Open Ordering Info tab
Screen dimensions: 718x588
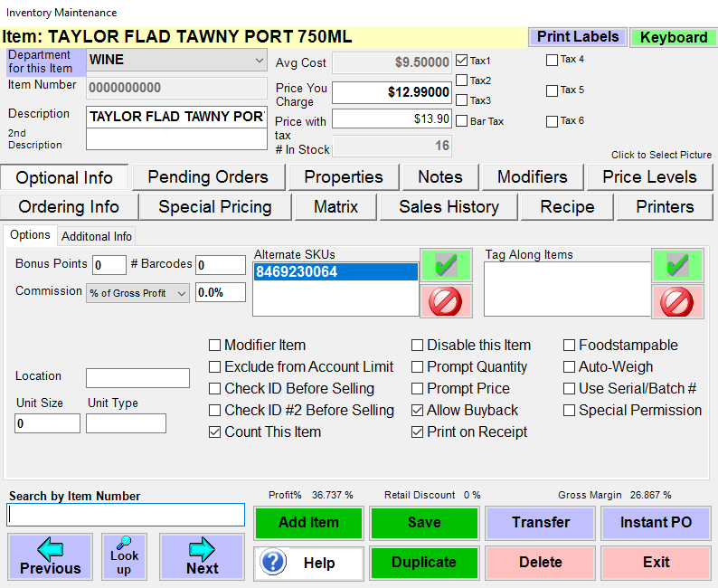[69, 207]
